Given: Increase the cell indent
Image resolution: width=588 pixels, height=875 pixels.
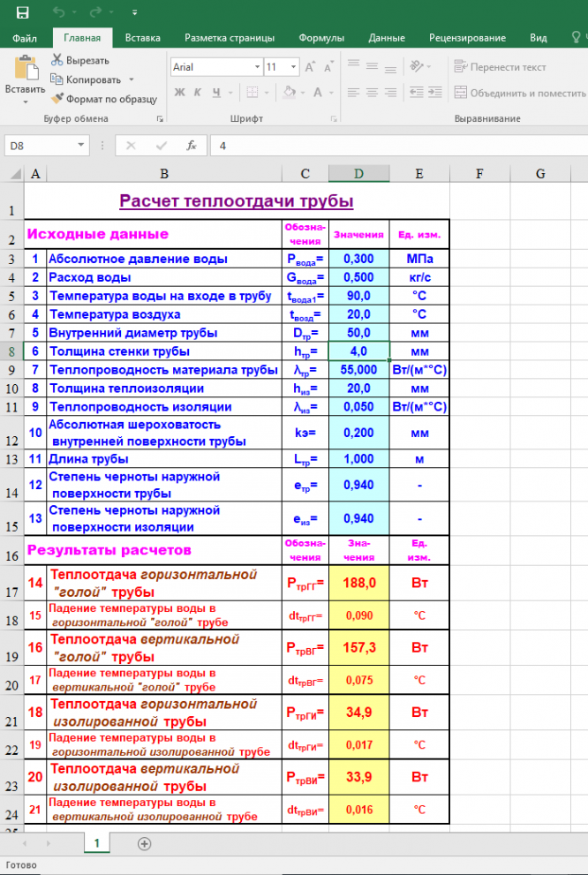Looking at the screenshot, I should [x=435, y=92].
